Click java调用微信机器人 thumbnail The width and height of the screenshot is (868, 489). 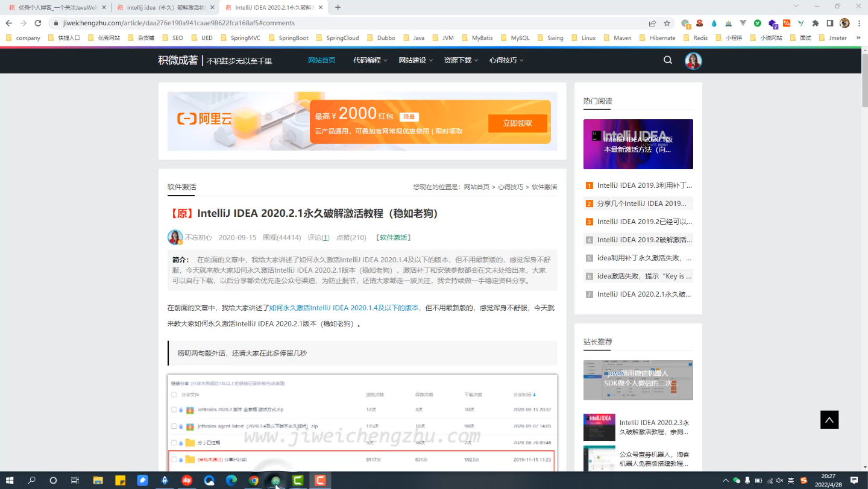[638, 380]
